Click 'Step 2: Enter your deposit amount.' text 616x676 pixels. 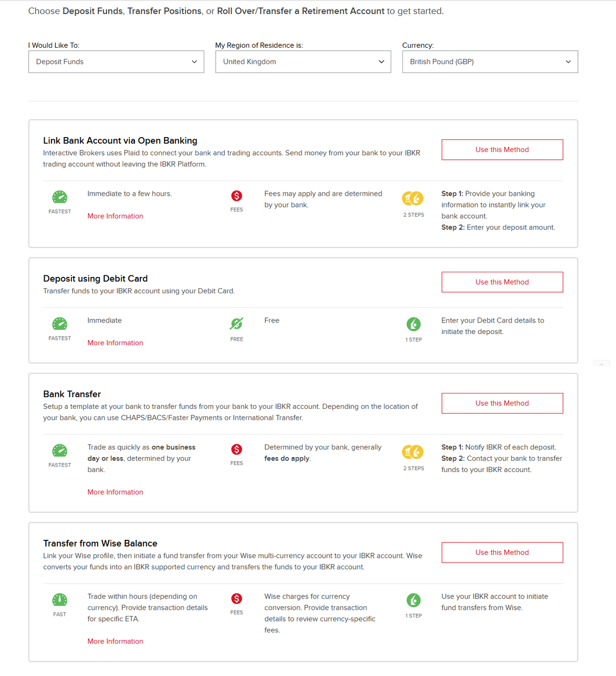click(498, 228)
